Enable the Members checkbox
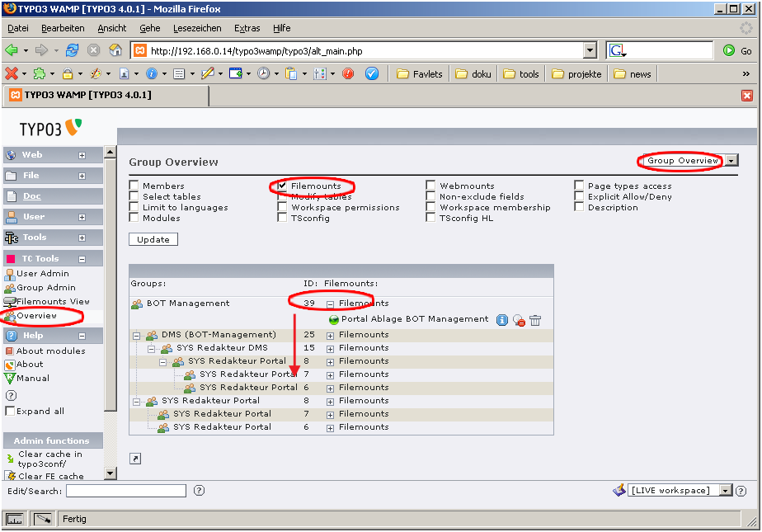The image size is (762, 532). coord(134,185)
